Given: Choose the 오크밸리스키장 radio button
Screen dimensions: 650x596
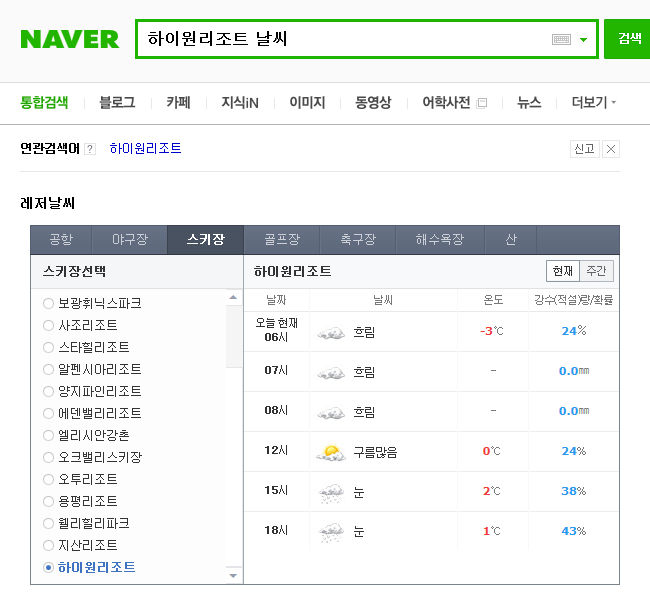Looking at the screenshot, I should tap(49, 458).
